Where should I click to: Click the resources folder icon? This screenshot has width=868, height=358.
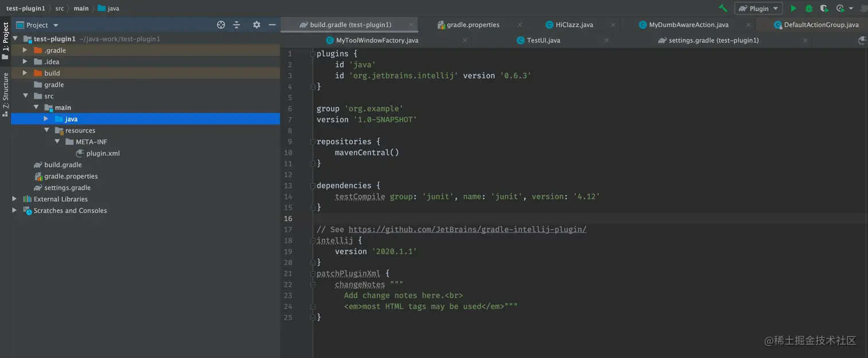pyautogui.click(x=59, y=130)
